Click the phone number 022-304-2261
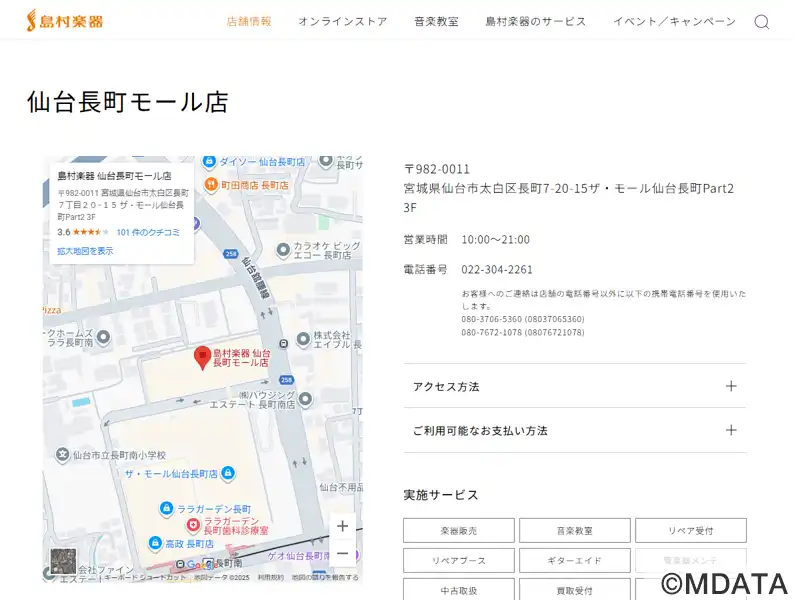800x600 pixels. click(x=497, y=269)
